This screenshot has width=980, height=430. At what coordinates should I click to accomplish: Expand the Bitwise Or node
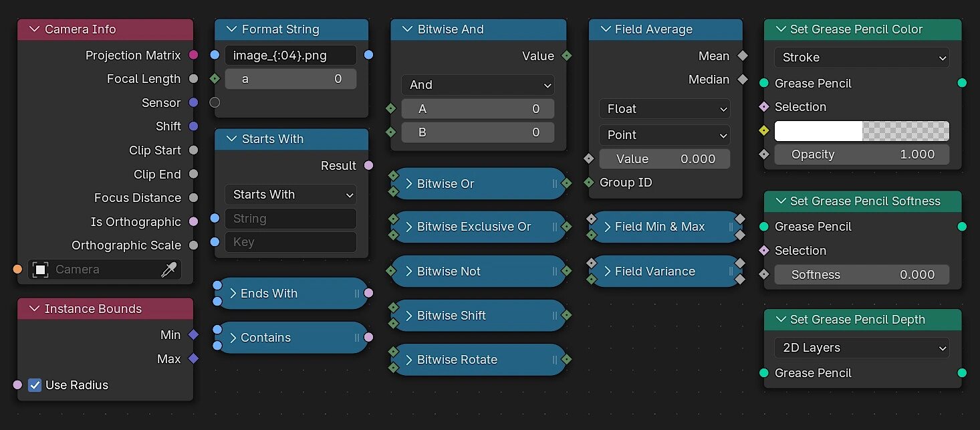pos(409,183)
